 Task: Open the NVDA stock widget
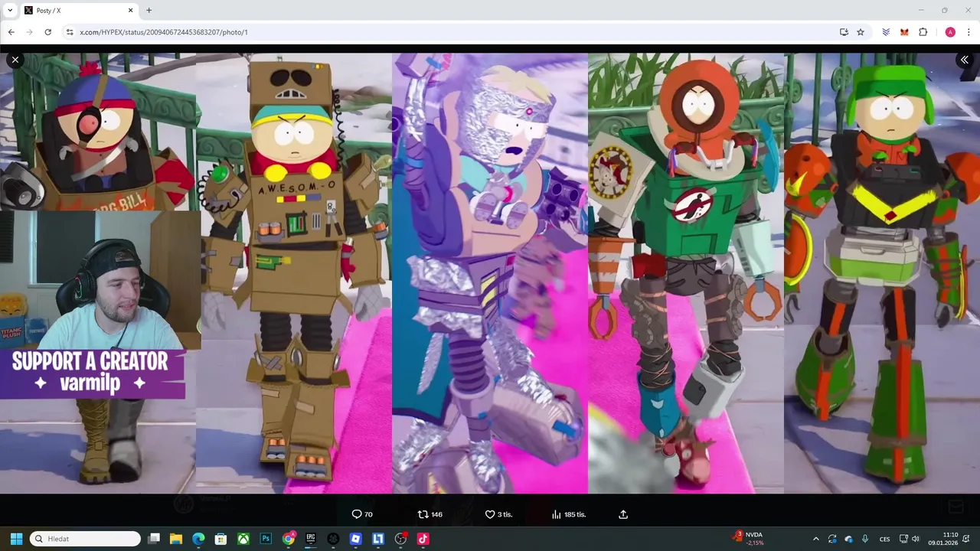coord(749,539)
